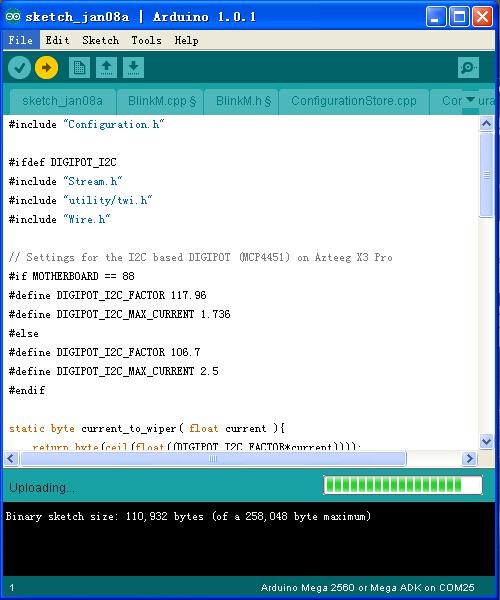The width and height of the screenshot is (500, 600).
Task: Open the File menu
Action: tap(21, 40)
